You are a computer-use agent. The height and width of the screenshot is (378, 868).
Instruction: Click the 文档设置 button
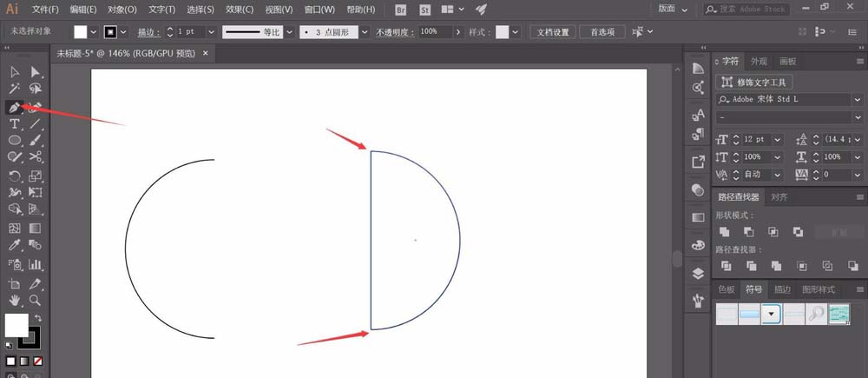pos(553,31)
